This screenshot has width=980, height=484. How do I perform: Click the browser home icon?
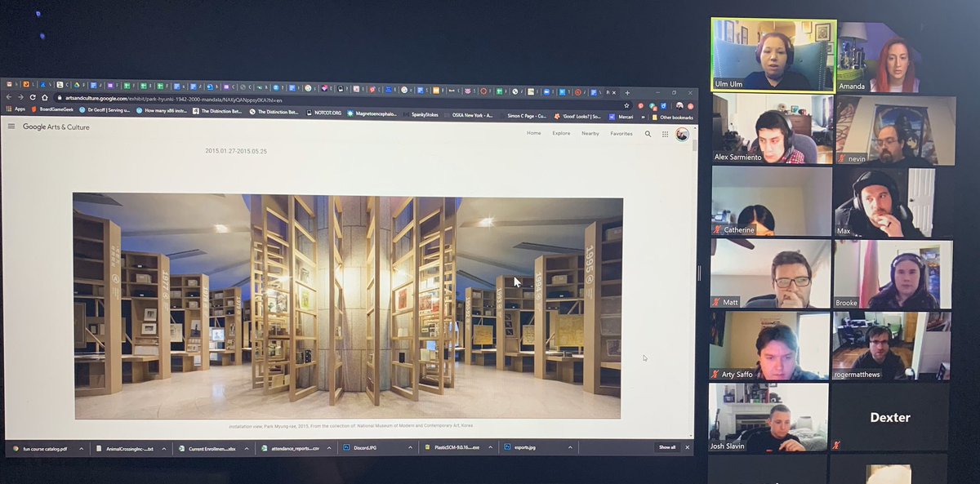click(45, 97)
